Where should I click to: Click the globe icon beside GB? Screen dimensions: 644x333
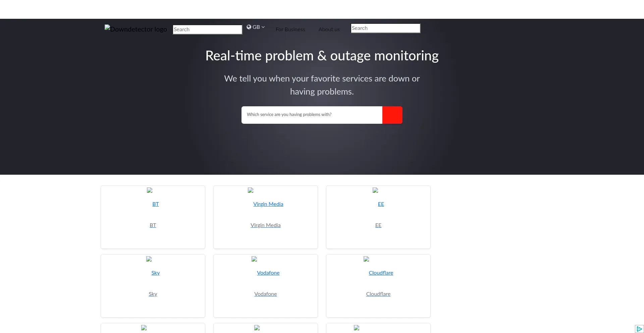[249, 27]
